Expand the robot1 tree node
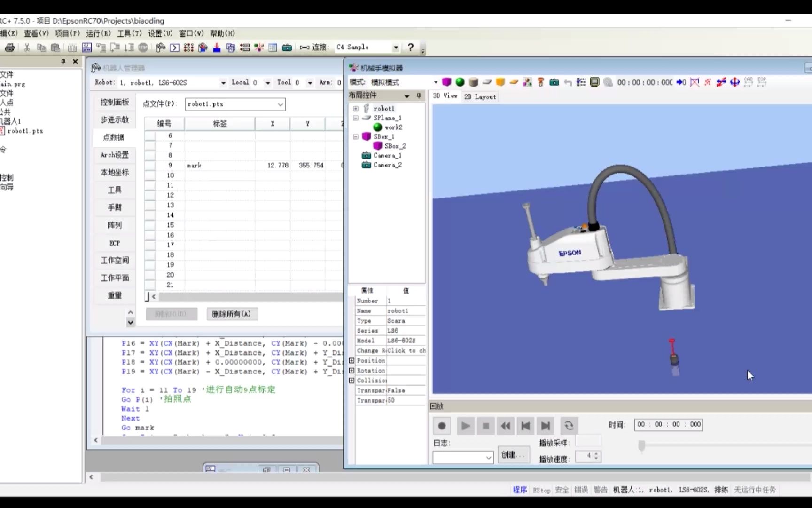812x508 pixels. pyautogui.click(x=356, y=109)
